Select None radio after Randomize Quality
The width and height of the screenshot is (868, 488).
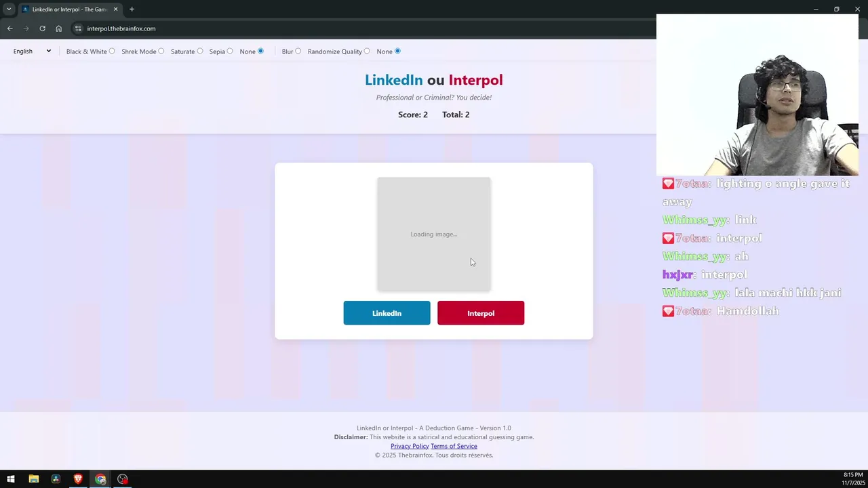[397, 51]
